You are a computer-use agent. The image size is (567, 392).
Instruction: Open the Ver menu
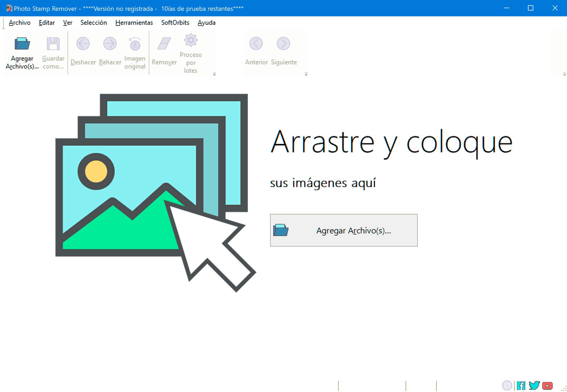(x=68, y=23)
